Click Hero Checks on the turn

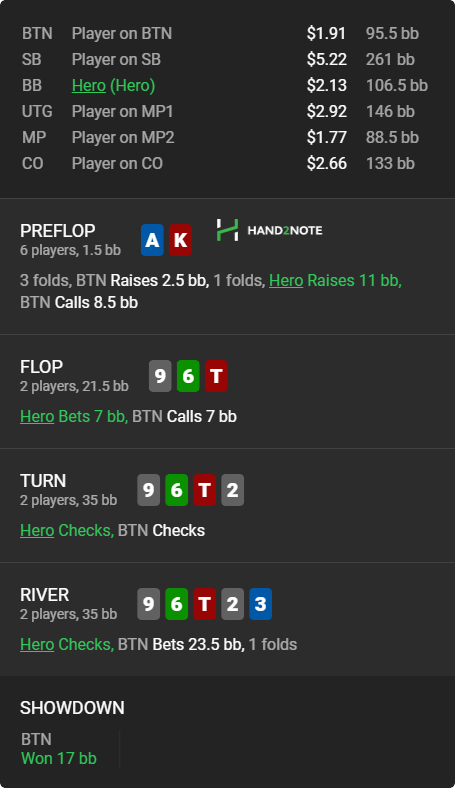point(67,531)
